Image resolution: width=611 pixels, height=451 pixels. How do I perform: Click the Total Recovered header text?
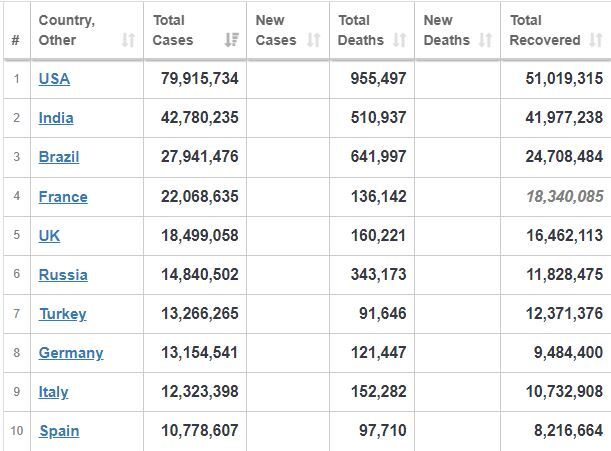point(545,30)
